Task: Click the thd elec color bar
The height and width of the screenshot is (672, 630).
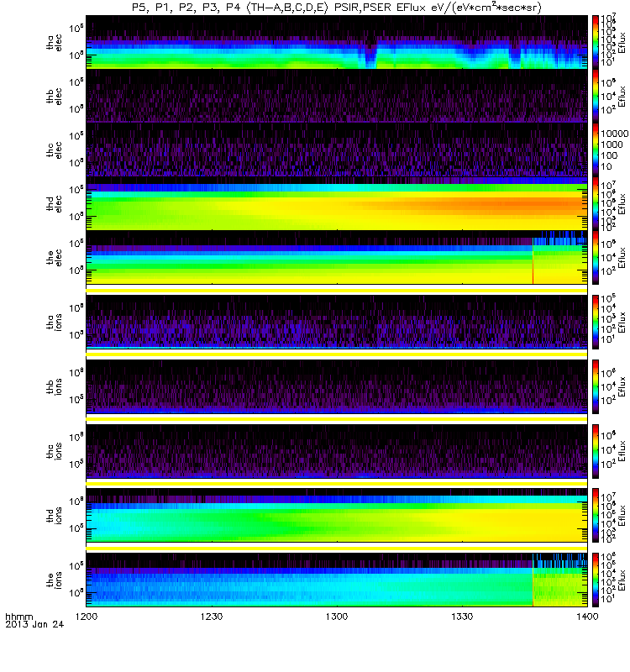Action: coord(596,203)
